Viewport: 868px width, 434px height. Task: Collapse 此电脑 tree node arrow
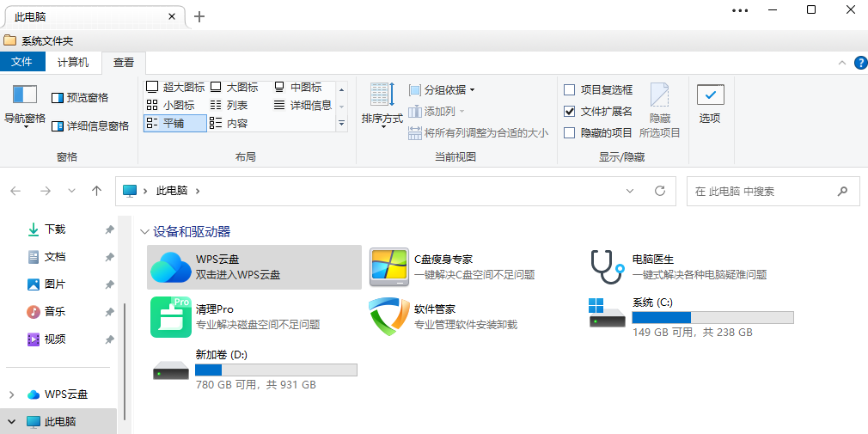12,422
